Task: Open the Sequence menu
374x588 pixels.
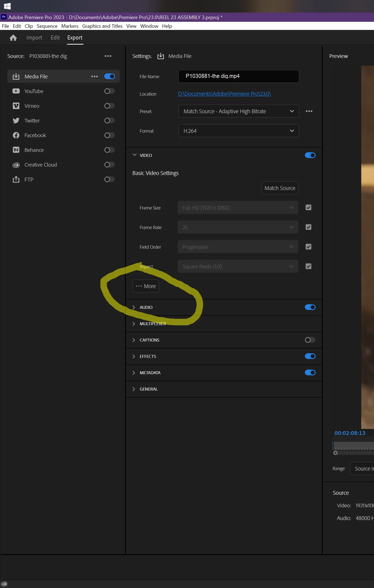Action: (47, 26)
